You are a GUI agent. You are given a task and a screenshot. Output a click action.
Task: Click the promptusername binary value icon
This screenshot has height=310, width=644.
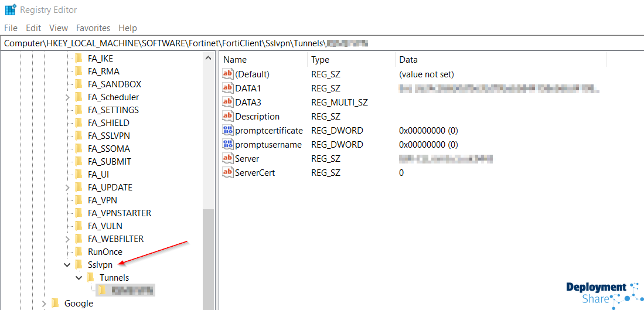(x=228, y=144)
